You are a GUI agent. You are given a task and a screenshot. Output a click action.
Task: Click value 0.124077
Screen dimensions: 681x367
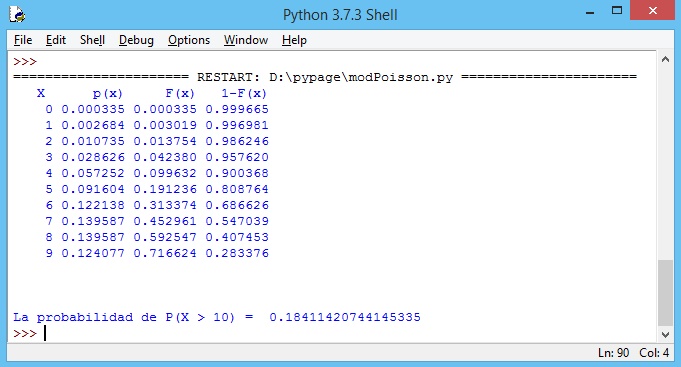(x=93, y=253)
